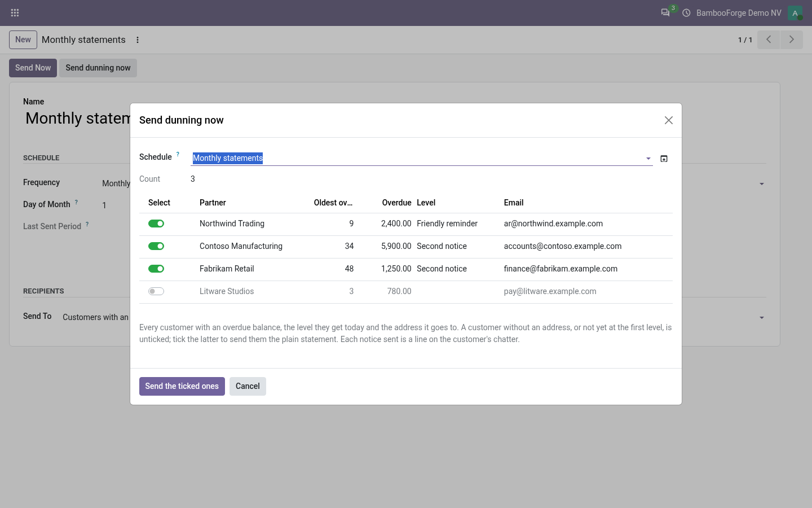
Task: Go to the previous record
Action: tap(769, 40)
